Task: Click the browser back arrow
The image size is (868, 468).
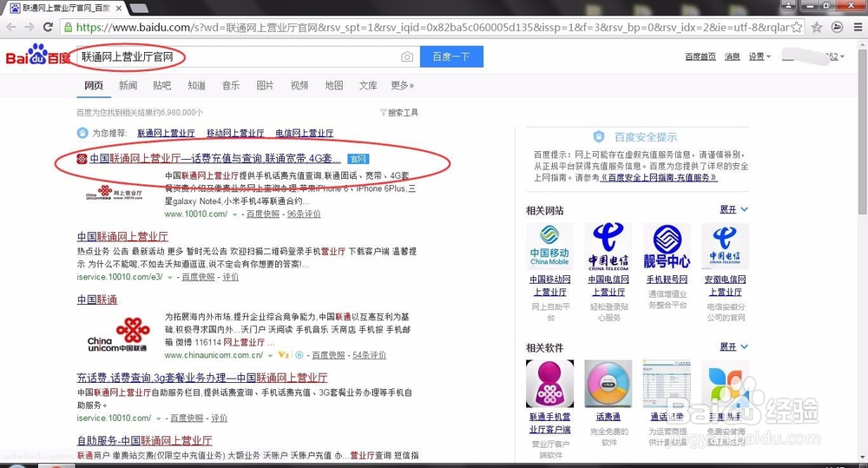Action: pyautogui.click(x=11, y=27)
